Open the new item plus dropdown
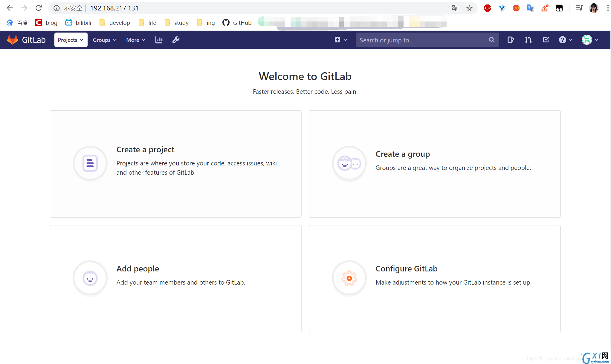Image resolution: width=611 pixels, height=364 pixels. point(341,40)
